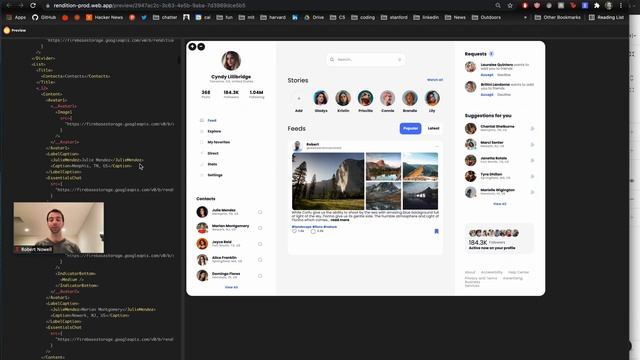
Task: Open the Reading List
Action: (x=606, y=18)
